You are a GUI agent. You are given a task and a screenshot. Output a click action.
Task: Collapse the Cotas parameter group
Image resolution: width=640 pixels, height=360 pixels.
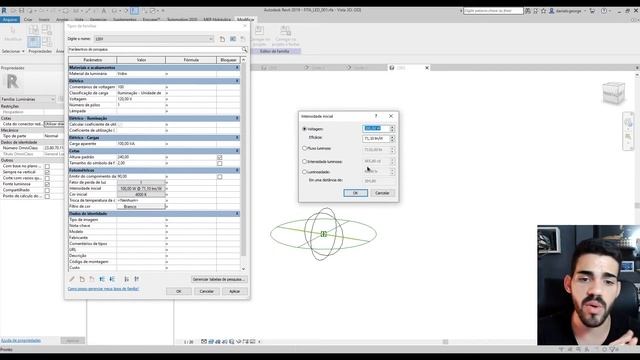237,151
